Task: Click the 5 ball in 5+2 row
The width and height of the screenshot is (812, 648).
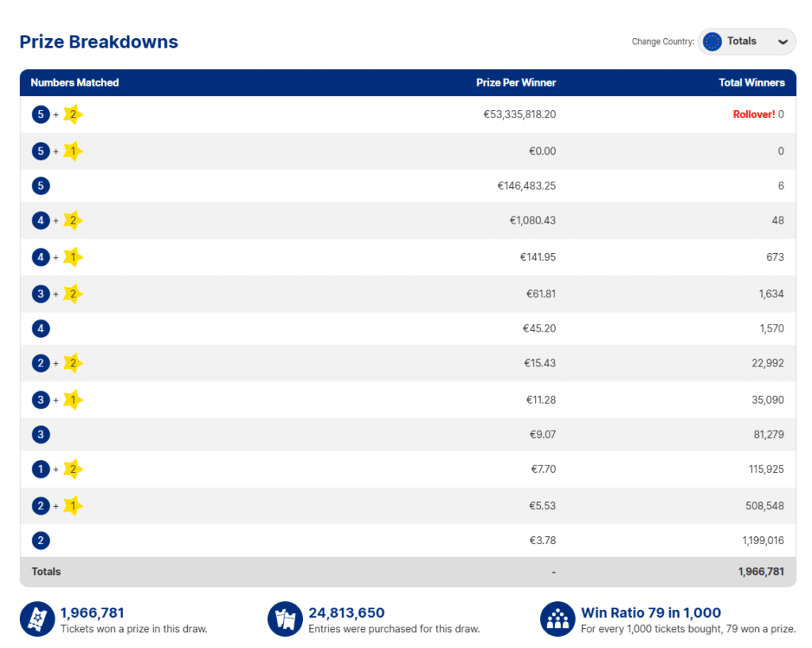Action: click(x=41, y=114)
